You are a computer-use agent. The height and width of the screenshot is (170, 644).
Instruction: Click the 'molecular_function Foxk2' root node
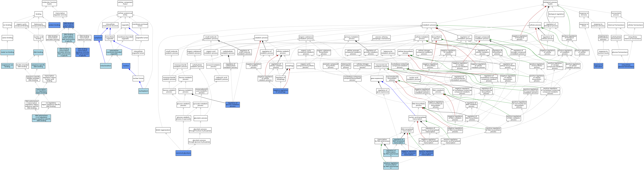pos(49,3)
